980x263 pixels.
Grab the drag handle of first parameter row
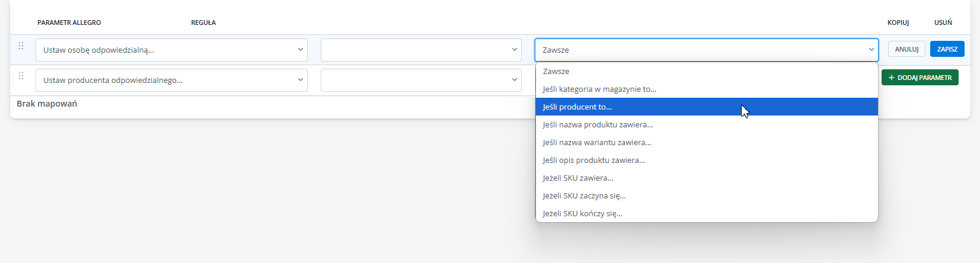coord(21,46)
